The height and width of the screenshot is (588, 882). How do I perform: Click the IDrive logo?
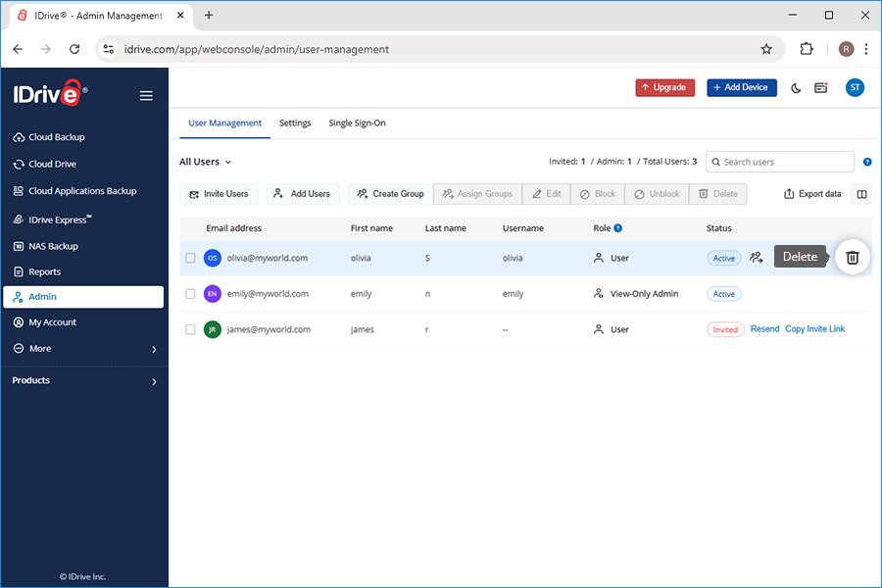[50, 93]
